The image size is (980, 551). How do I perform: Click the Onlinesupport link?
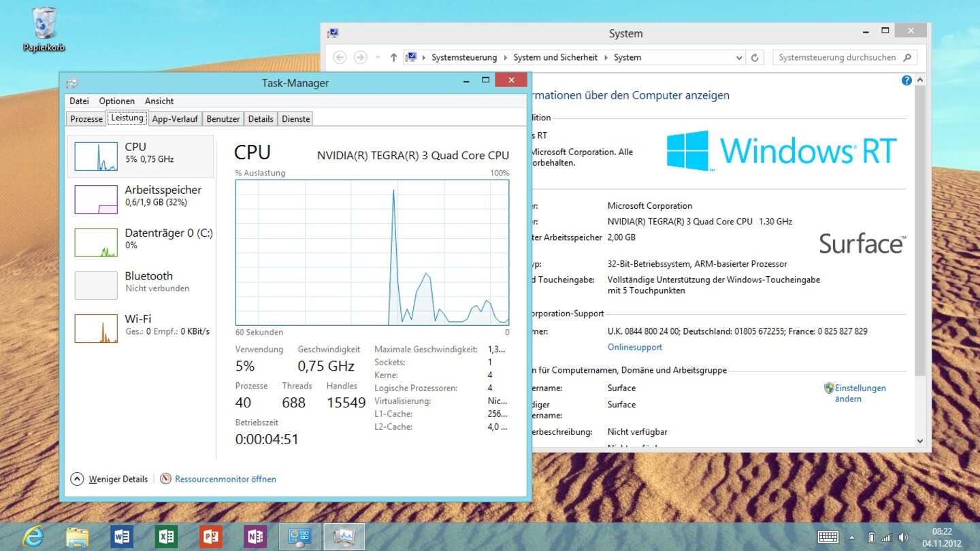click(x=635, y=347)
